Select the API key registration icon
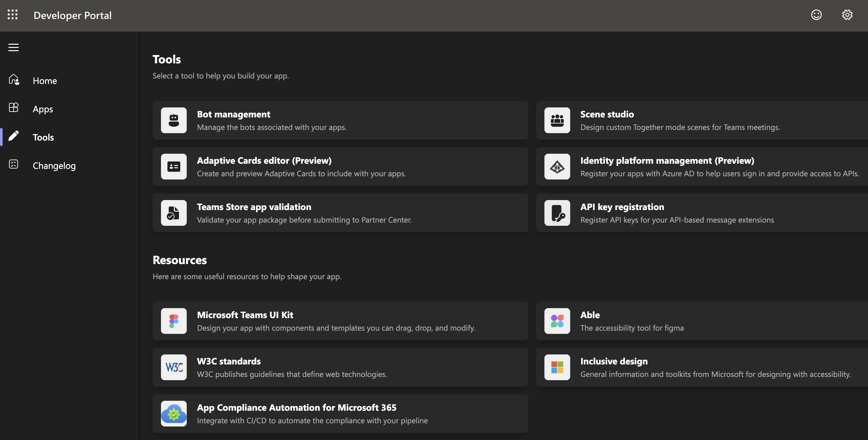This screenshot has width=868, height=440. point(557,213)
